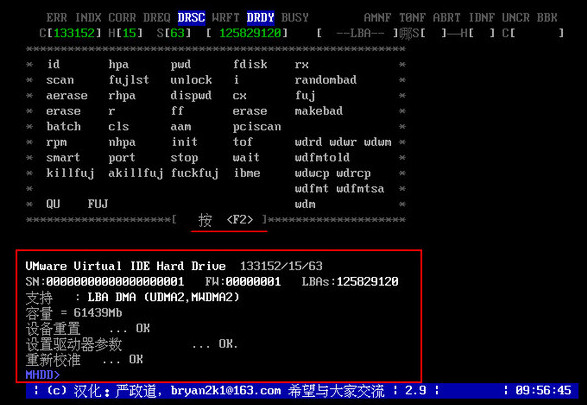Click the 'scan' command in the list
The width and height of the screenshot is (587, 405).
point(60,80)
